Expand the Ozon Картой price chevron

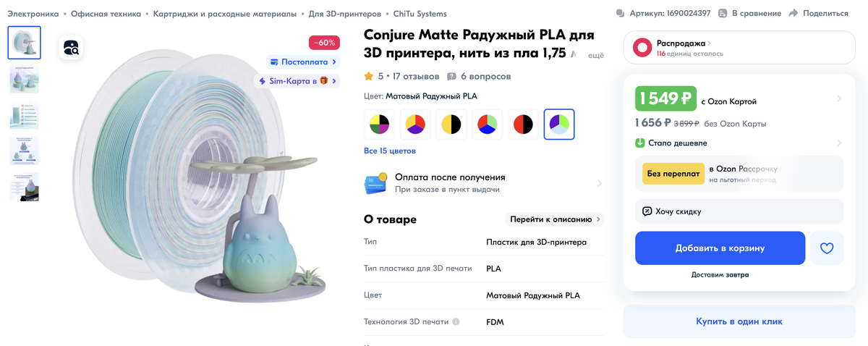(839, 98)
